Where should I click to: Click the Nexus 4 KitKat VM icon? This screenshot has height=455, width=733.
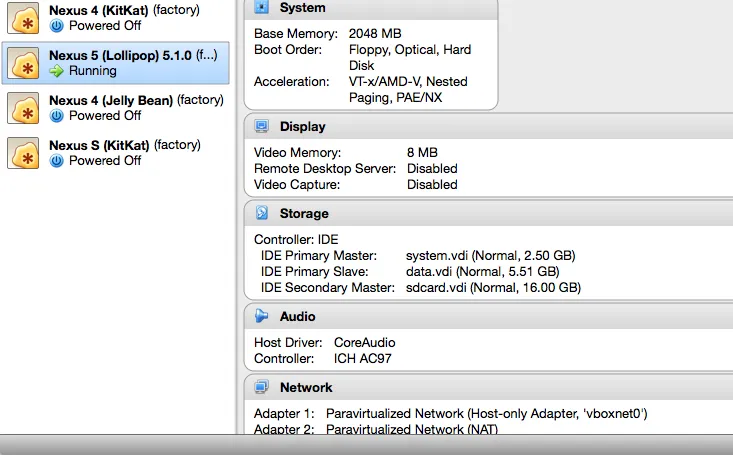pyautogui.click(x=23, y=19)
